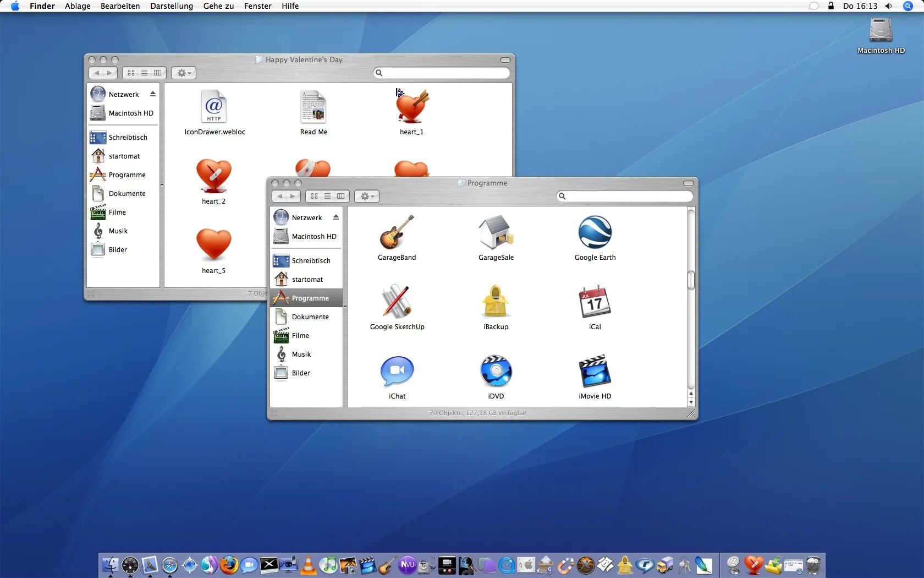Go forward in Happy Valentine's Day window
The height and width of the screenshot is (578, 924).
point(111,73)
